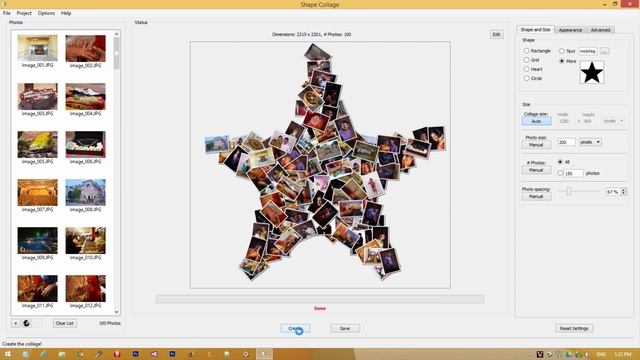This screenshot has height=360, width=640.
Task: Select the 150 photos radio option
Action: [560, 173]
